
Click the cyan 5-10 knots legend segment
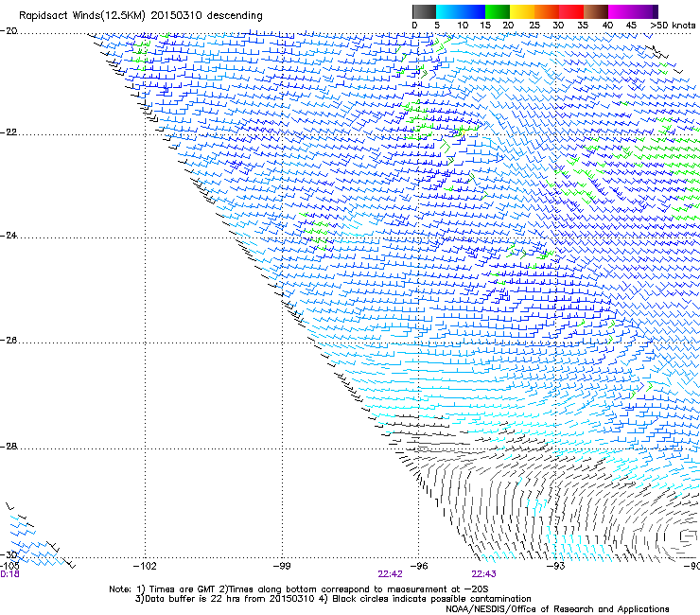pos(448,11)
